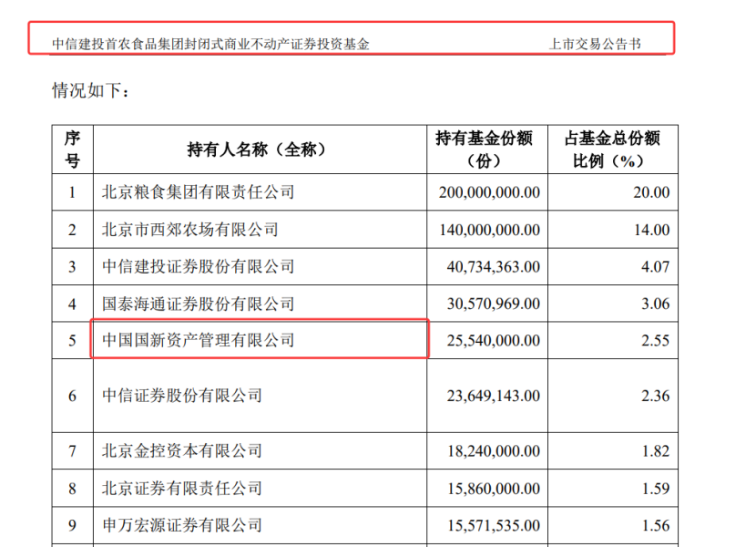Image resolution: width=756 pixels, height=547 pixels.
Task: Select holder name 中信证券股份有限公司
Action: 182,396
